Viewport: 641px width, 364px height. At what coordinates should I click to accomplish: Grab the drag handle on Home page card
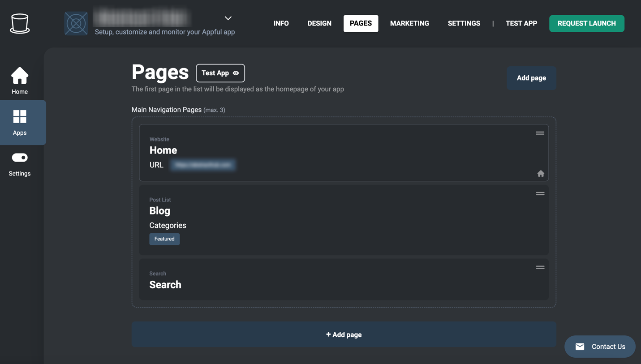click(540, 133)
